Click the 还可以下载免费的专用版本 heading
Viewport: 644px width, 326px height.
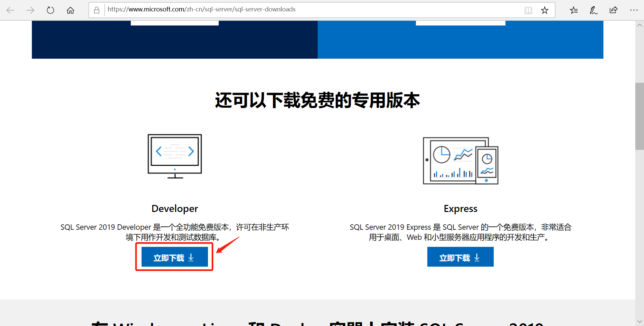click(x=317, y=100)
